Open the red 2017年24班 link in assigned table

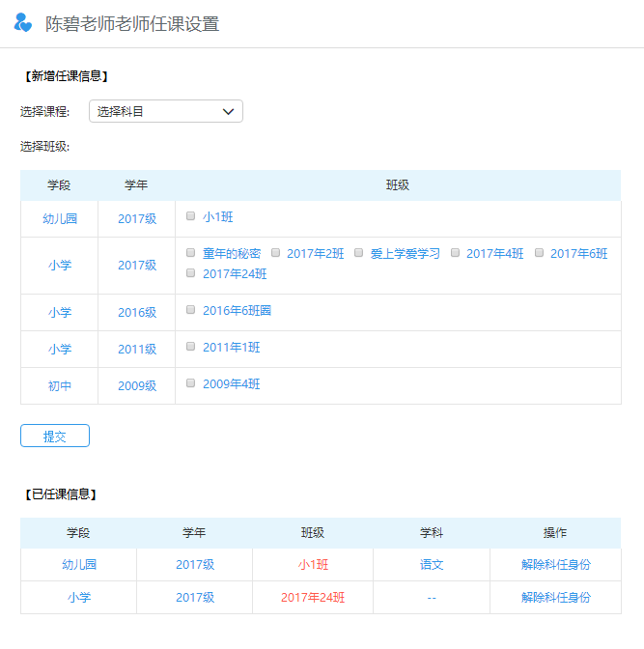(x=312, y=598)
